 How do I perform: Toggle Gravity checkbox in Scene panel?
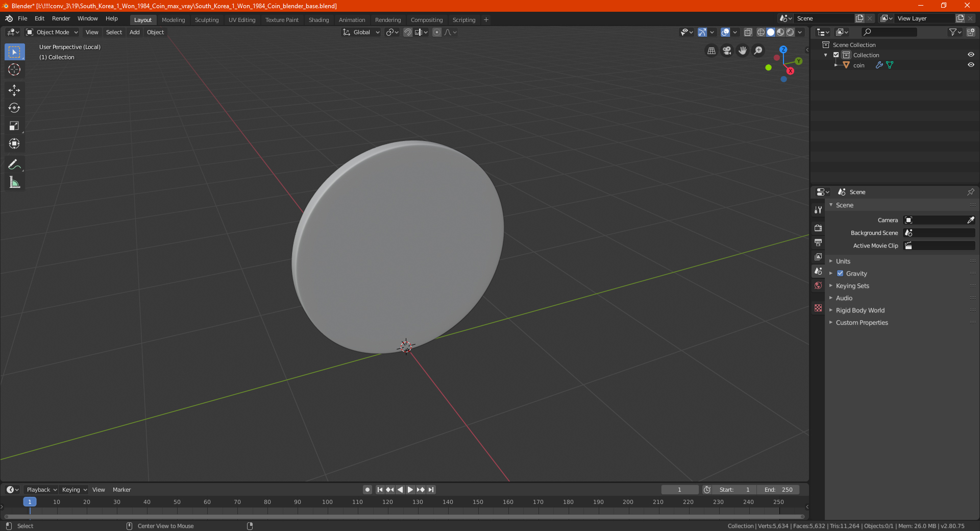pos(840,274)
